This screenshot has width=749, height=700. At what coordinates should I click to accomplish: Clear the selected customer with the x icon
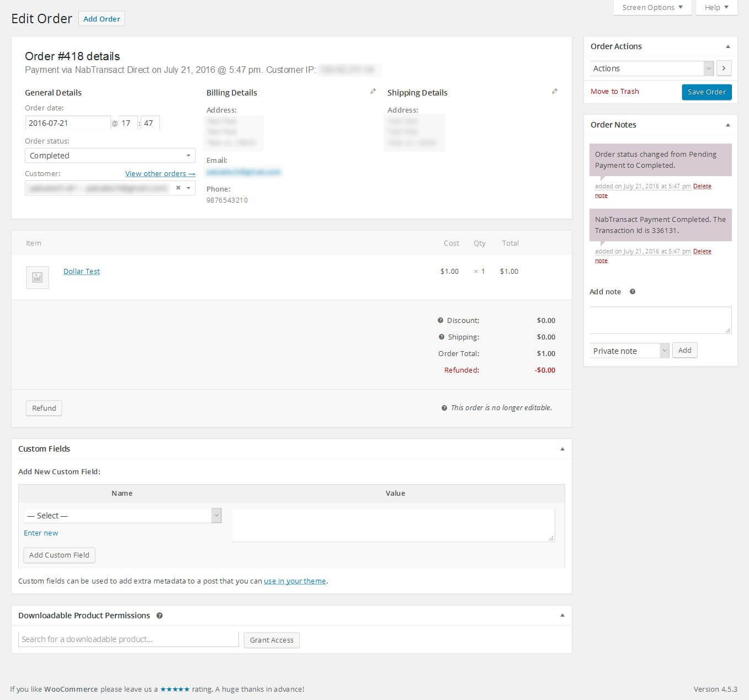178,188
